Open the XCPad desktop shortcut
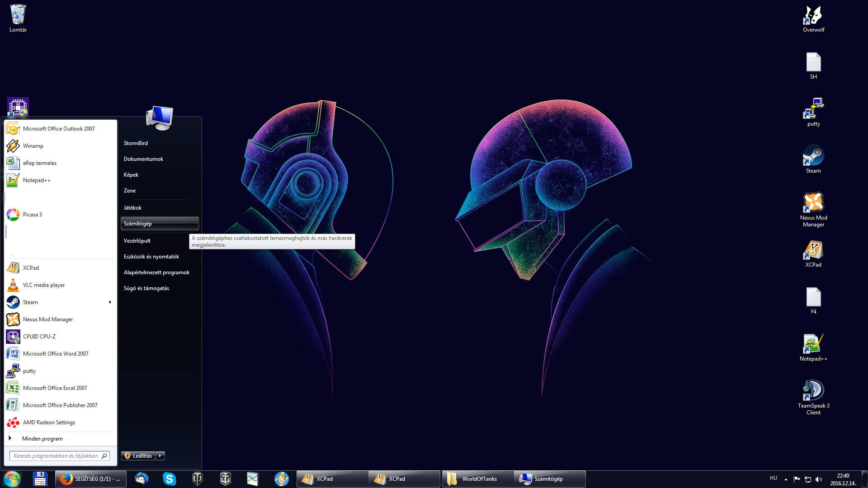This screenshot has height=488, width=868. coord(813,253)
